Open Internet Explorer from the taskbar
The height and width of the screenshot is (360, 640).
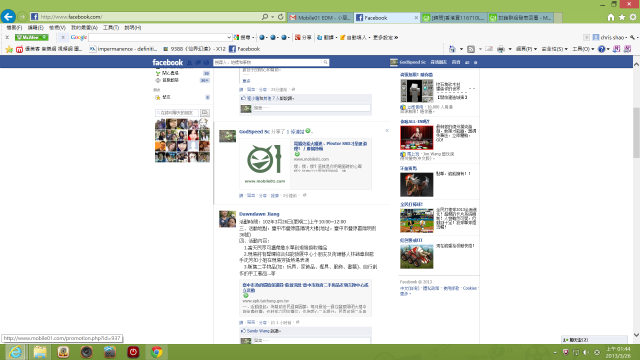coord(16,352)
